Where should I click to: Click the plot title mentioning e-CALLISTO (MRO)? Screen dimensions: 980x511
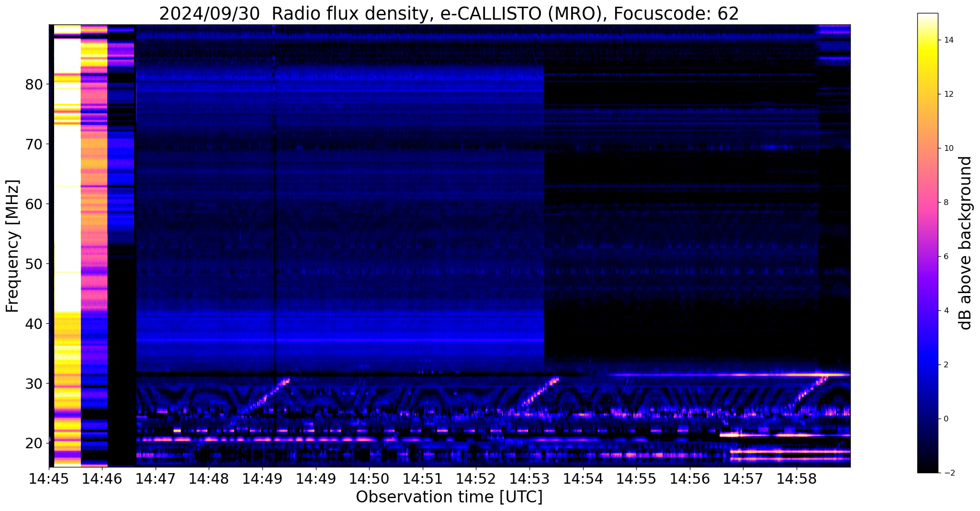(449, 14)
